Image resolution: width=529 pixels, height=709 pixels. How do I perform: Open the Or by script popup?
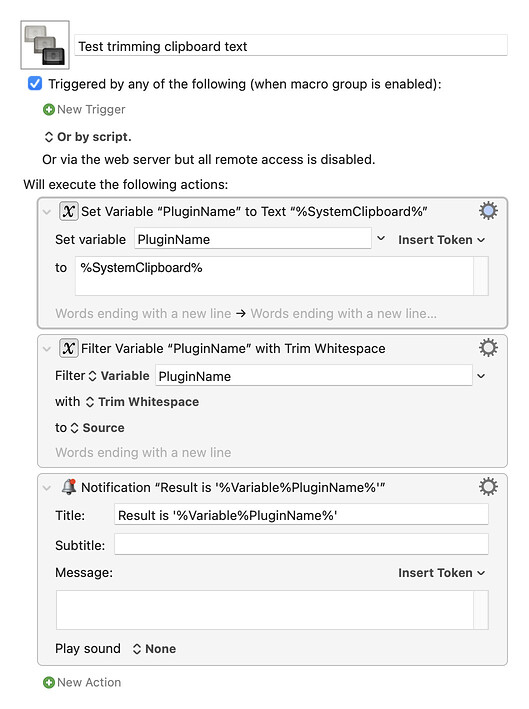[88, 137]
